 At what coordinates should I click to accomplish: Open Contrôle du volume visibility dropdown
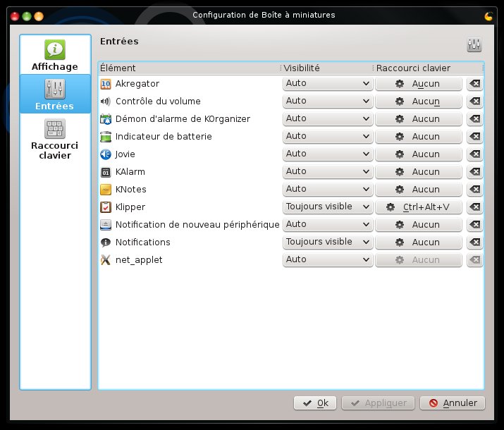click(x=328, y=102)
